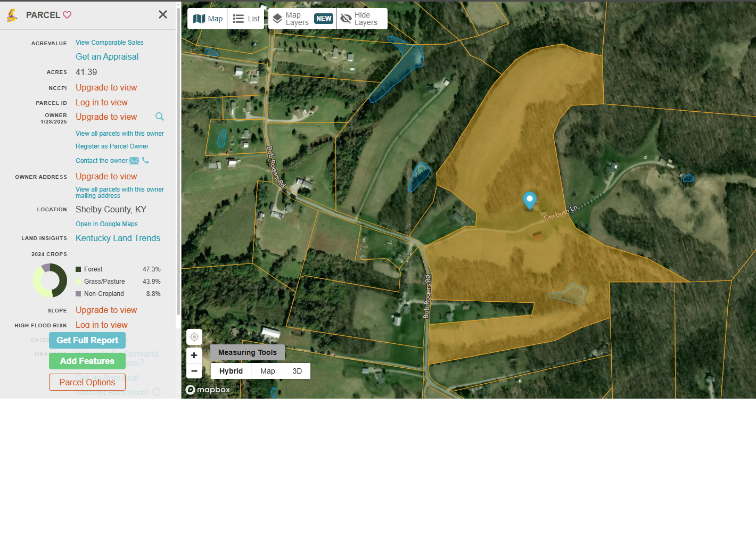The height and width of the screenshot is (545, 756).
Task: View all parcels with this owner mailing address
Action: coord(120,193)
